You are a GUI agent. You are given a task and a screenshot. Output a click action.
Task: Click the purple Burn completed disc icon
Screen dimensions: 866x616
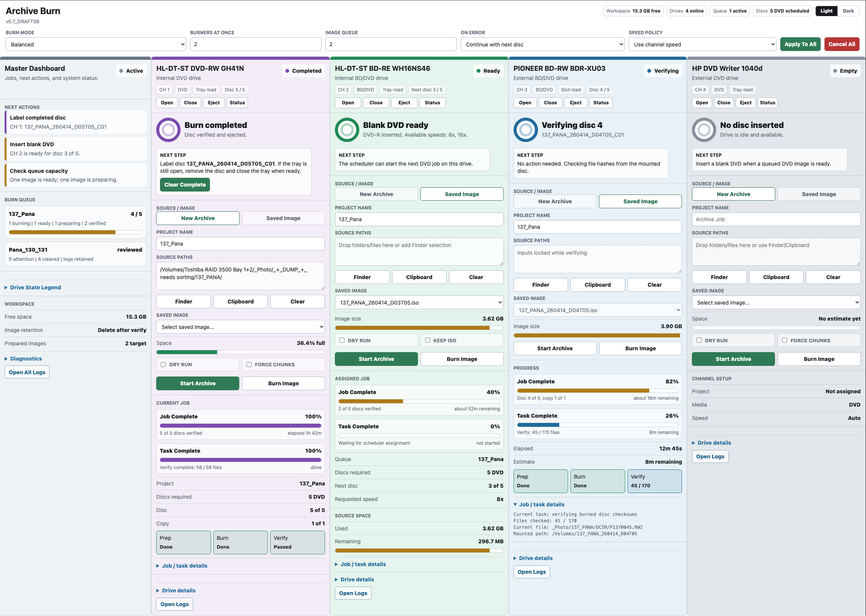click(x=168, y=130)
